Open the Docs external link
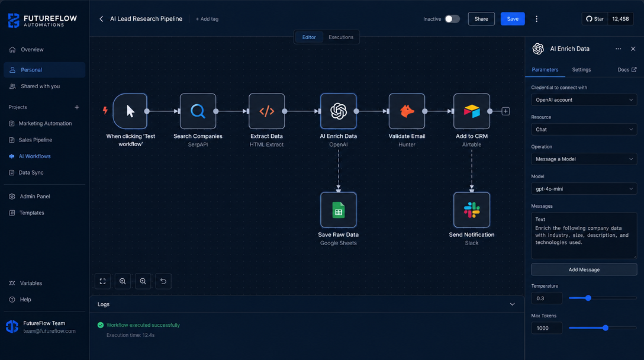 pyautogui.click(x=627, y=70)
